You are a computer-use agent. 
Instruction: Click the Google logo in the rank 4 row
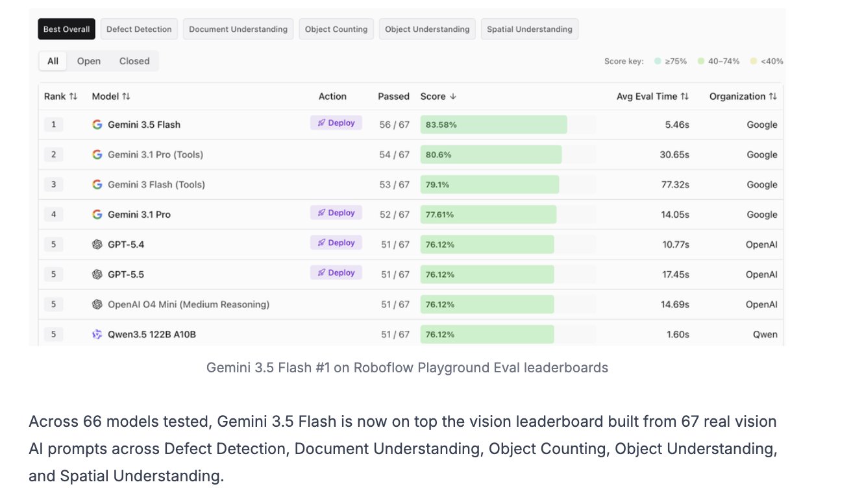coord(97,214)
